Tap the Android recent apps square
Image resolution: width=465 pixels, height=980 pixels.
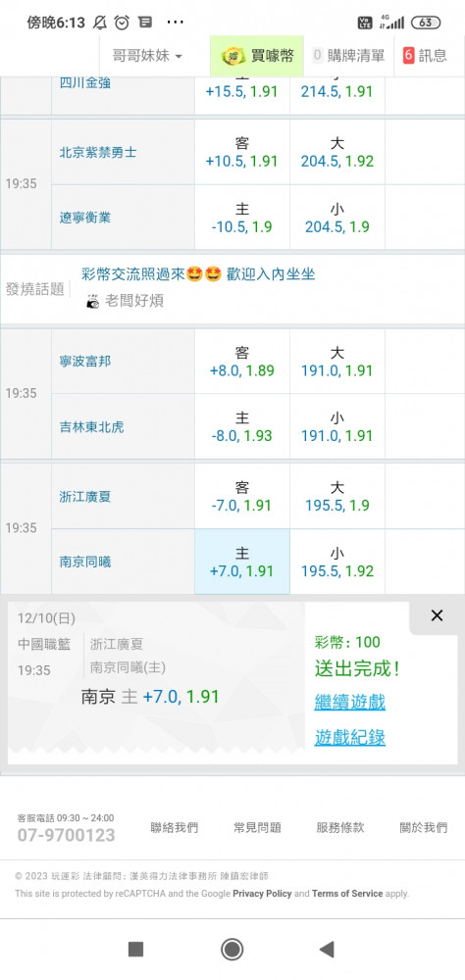(x=135, y=950)
